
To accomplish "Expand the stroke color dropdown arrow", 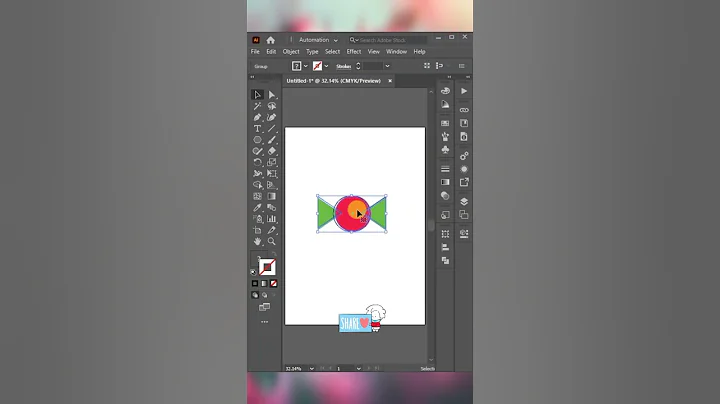I will [x=326, y=66].
